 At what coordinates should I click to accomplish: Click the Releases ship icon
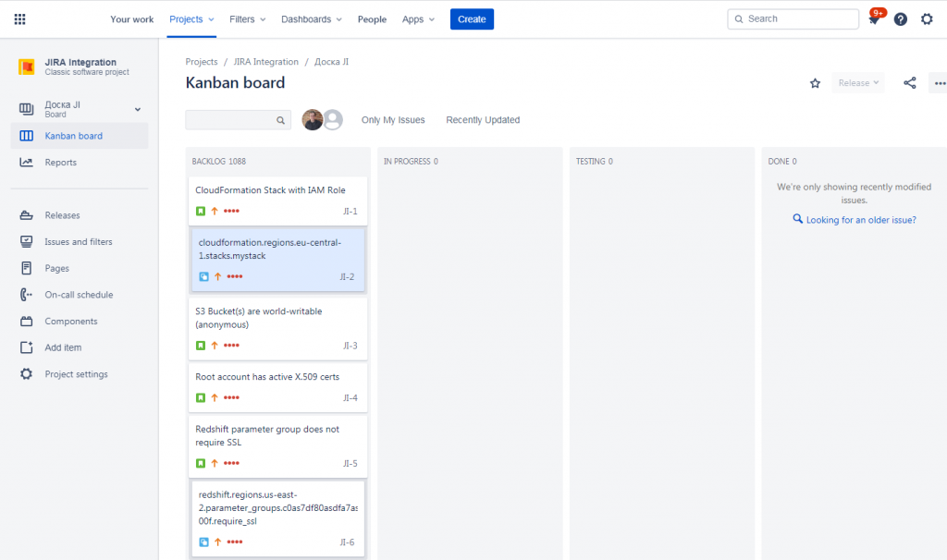27,215
